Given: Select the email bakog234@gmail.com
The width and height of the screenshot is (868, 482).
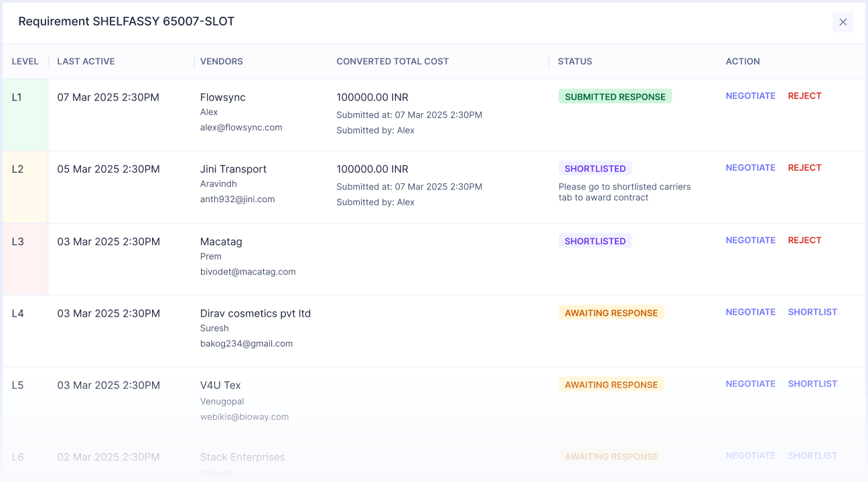Looking at the screenshot, I should [246, 343].
